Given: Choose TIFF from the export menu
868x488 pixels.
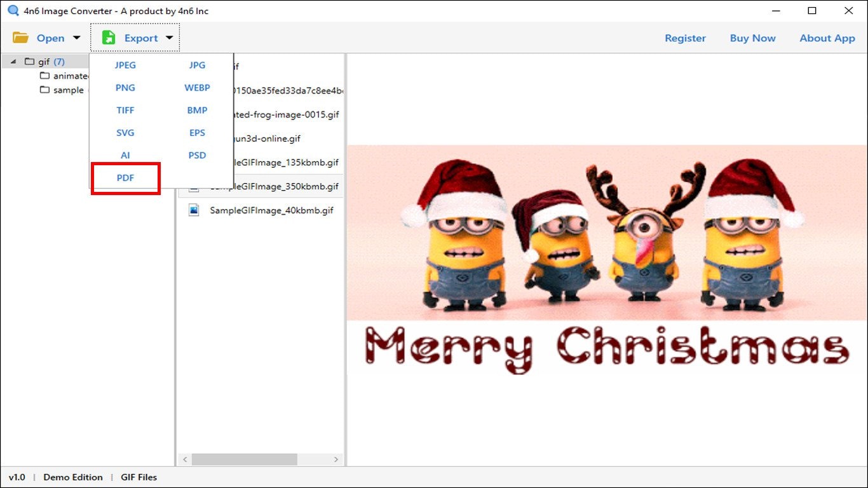Looking at the screenshot, I should (125, 110).
